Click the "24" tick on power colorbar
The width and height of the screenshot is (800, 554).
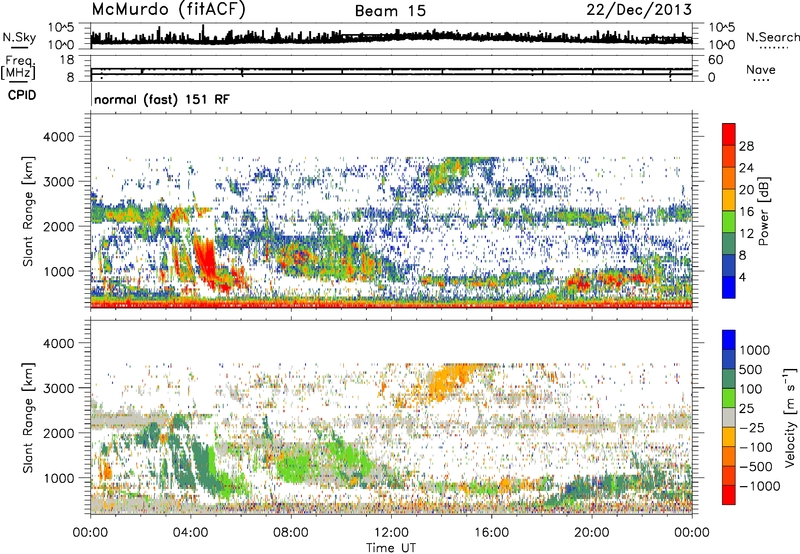pos(746,168)
